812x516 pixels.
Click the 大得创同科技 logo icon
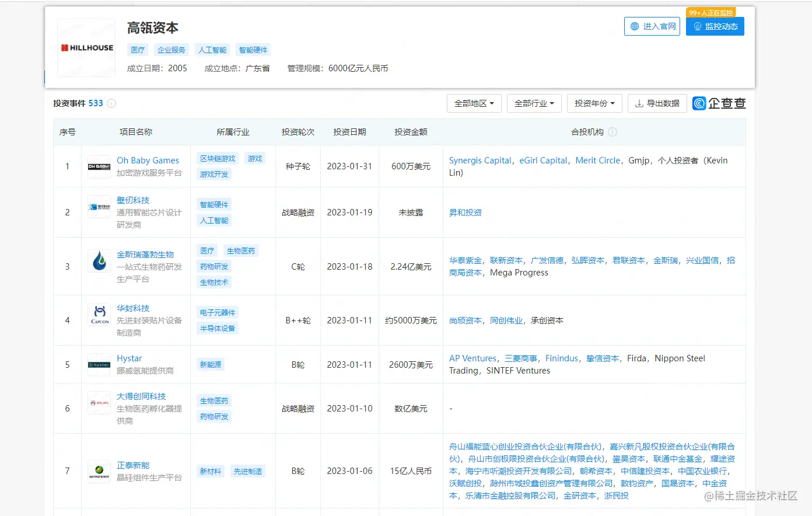pyautogui.click(x=99, y=403)
